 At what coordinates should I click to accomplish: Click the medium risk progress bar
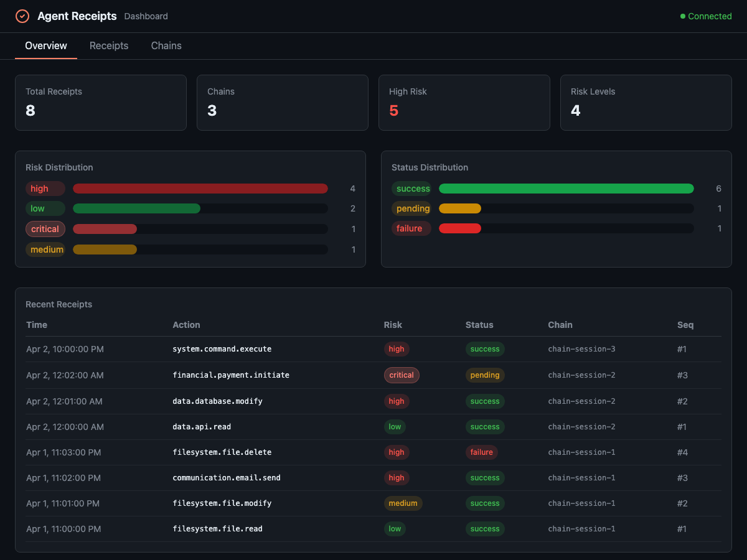200,249
